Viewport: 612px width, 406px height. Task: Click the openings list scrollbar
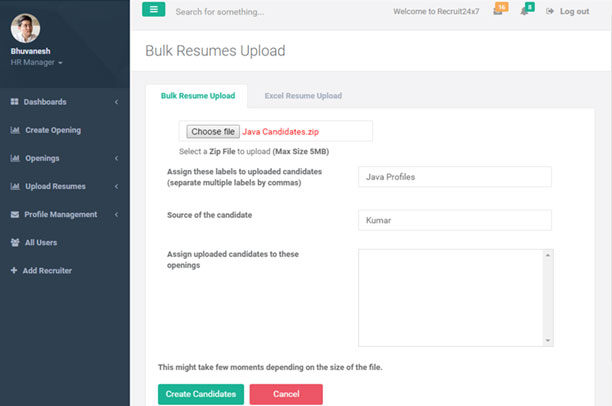coord(548,297)
